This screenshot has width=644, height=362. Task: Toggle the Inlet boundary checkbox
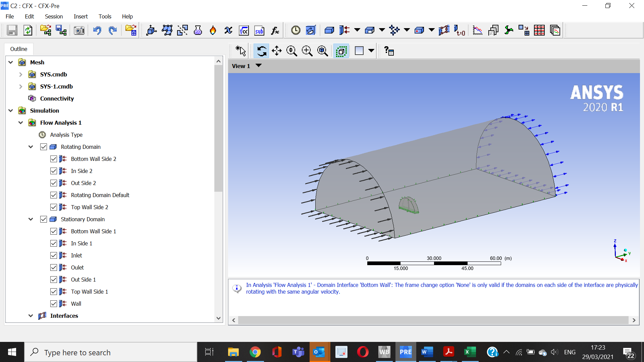point(54,255)
